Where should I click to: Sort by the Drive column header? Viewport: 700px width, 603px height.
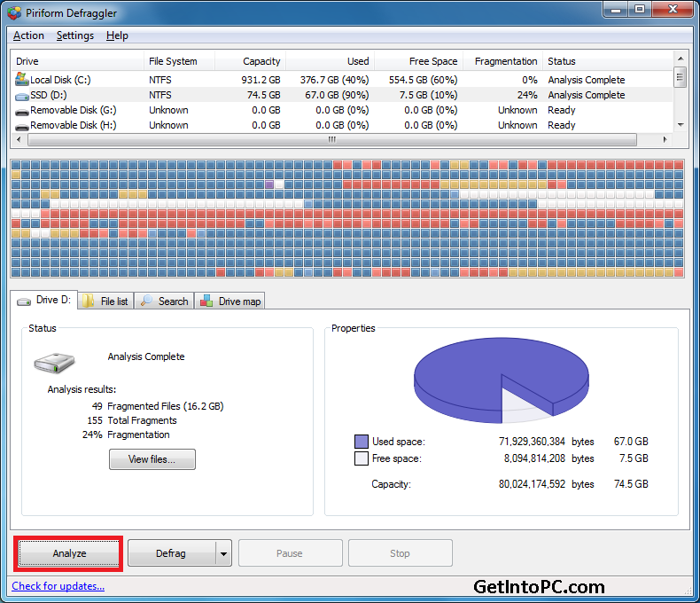point(77,61)
